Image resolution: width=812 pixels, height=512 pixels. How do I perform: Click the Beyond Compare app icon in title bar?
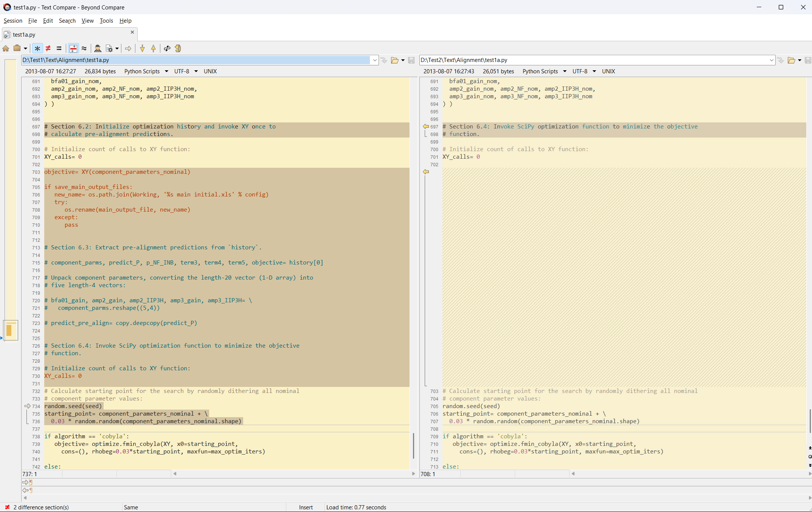(7, 7)
